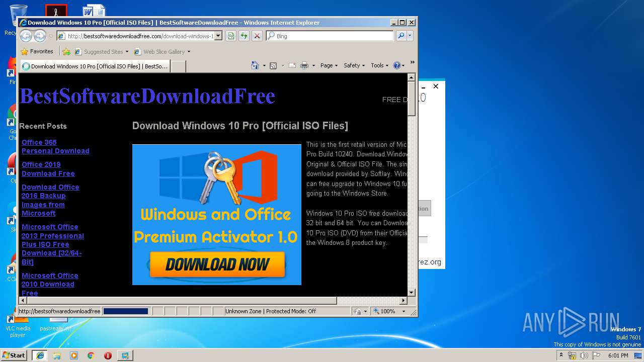Expand Web Slice Gallery dropdown
The width and height of the screenshot is (644, 362).
(x=189, y=51)
